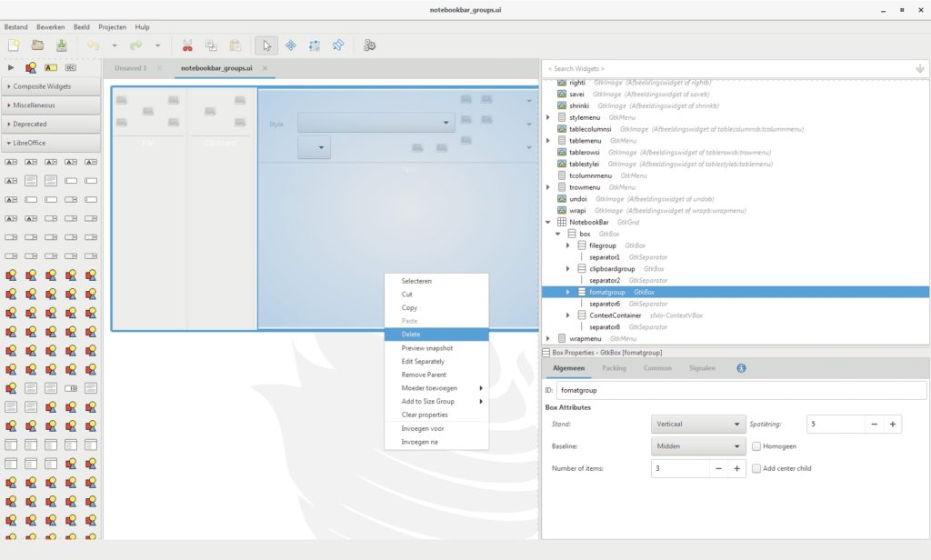This screenshot has height=560, width=931.
Task: Select the Cut toolbar icon
Action: point(188,45)
